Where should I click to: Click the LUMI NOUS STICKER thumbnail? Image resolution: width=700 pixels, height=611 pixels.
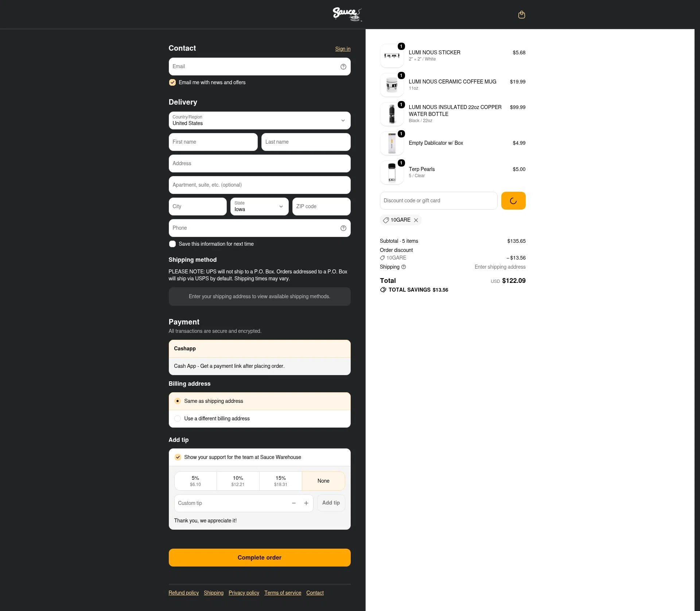click(x=392, y=56)
